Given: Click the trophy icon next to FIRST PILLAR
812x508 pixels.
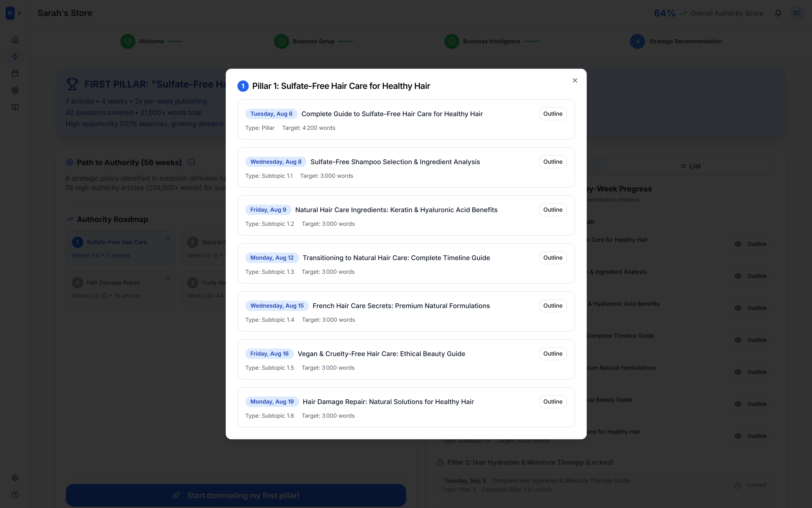Looking at the screenshot, I should (72, 84).
